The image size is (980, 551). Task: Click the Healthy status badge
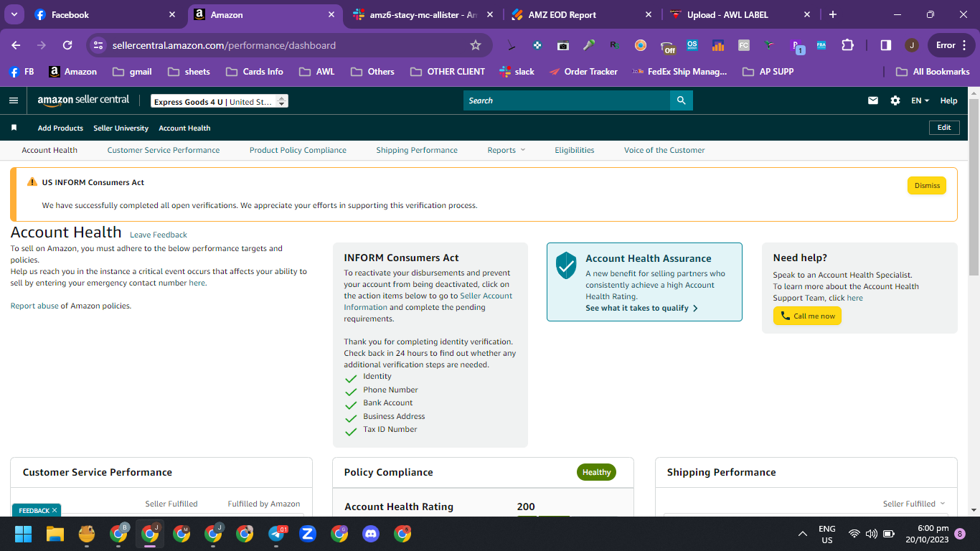(596, 472)
